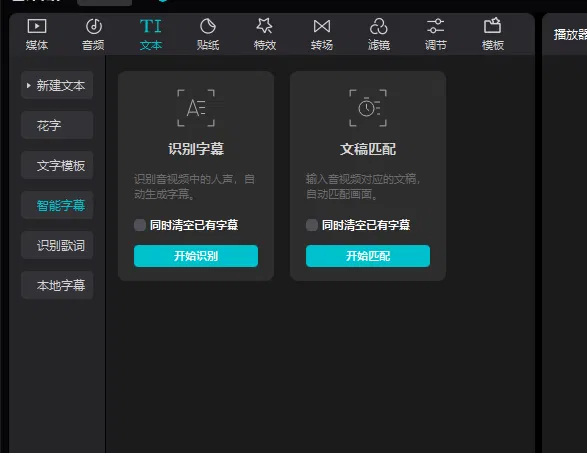Select the 文本 text tab icon
The height and width of the screenshot is (453, 587).
pyautogui.click(x=150, y=26)
